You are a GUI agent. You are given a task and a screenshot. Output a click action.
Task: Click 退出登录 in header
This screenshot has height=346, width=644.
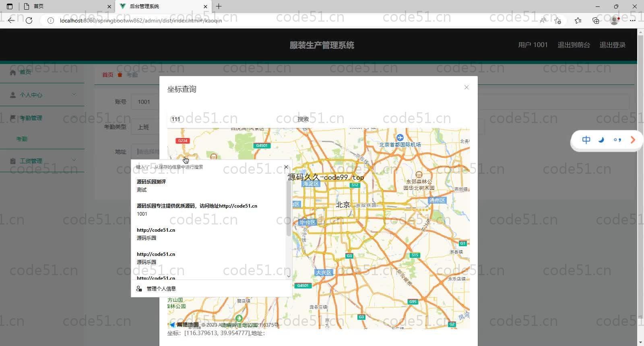(x=613, y=45)
